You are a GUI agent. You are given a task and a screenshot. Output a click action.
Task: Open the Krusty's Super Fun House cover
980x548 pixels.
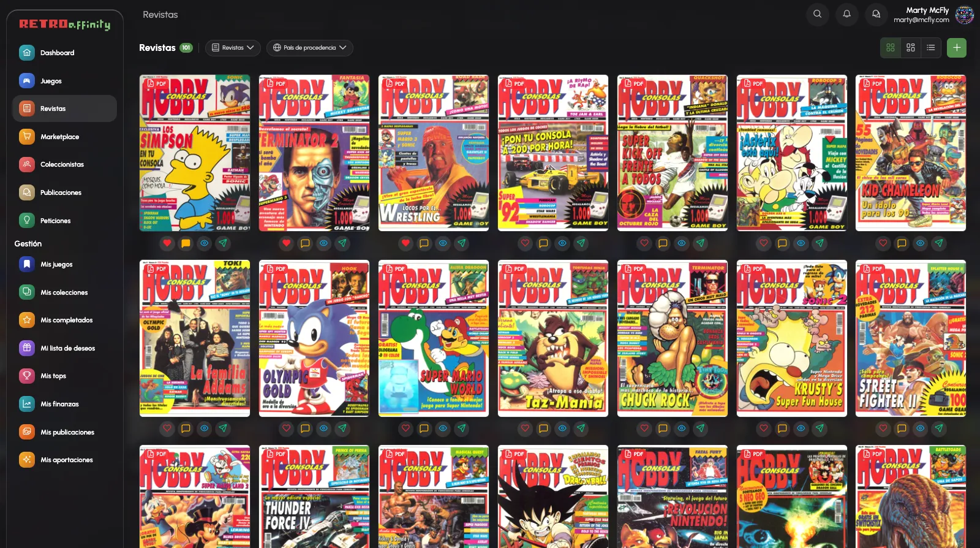[791, 338]
